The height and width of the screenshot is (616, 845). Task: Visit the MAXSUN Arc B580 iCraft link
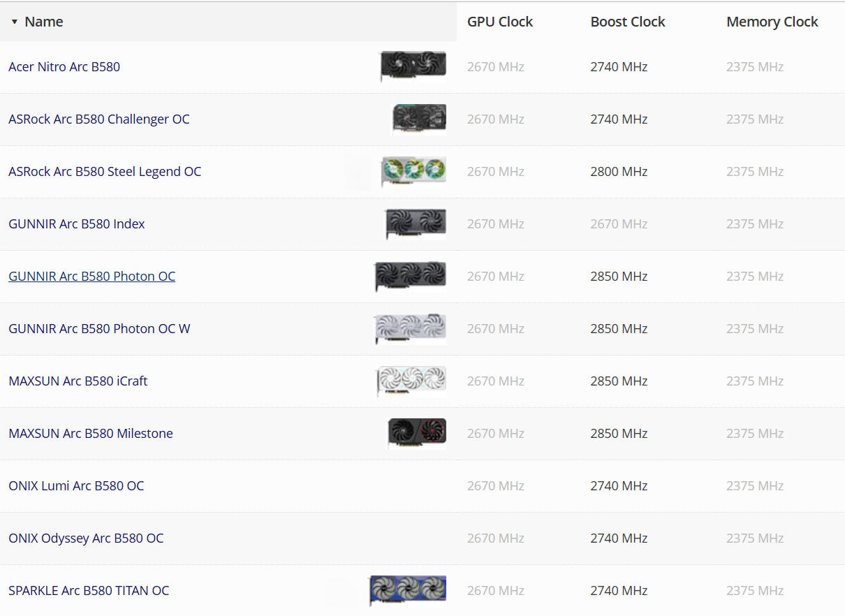pos(78,381)
